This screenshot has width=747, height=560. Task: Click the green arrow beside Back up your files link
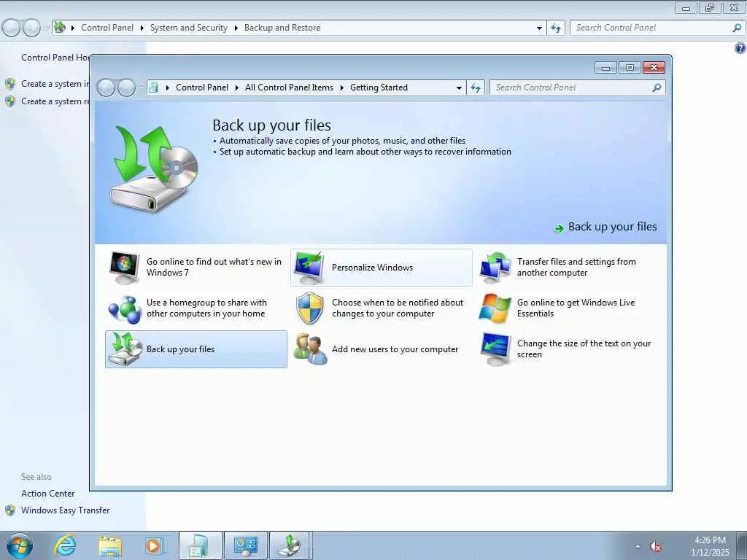point(559,229)
